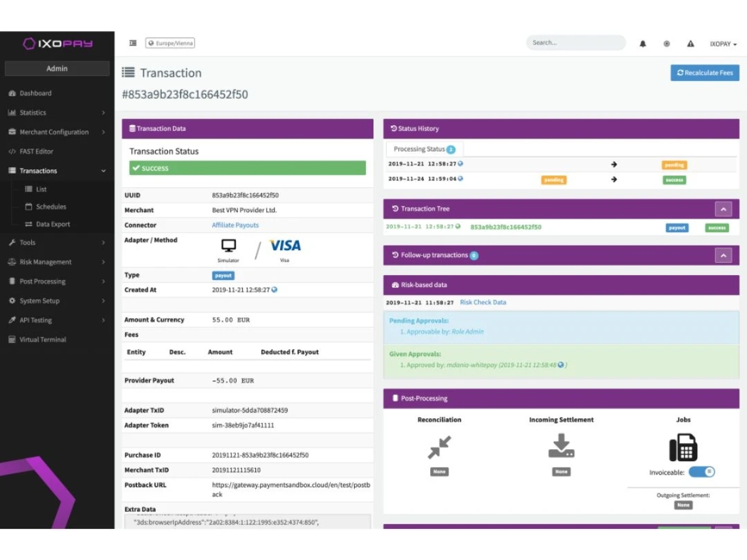The image size is (747, 560).
Task: Click the Follow-up transactions count badge
Action: click(474, 256)
